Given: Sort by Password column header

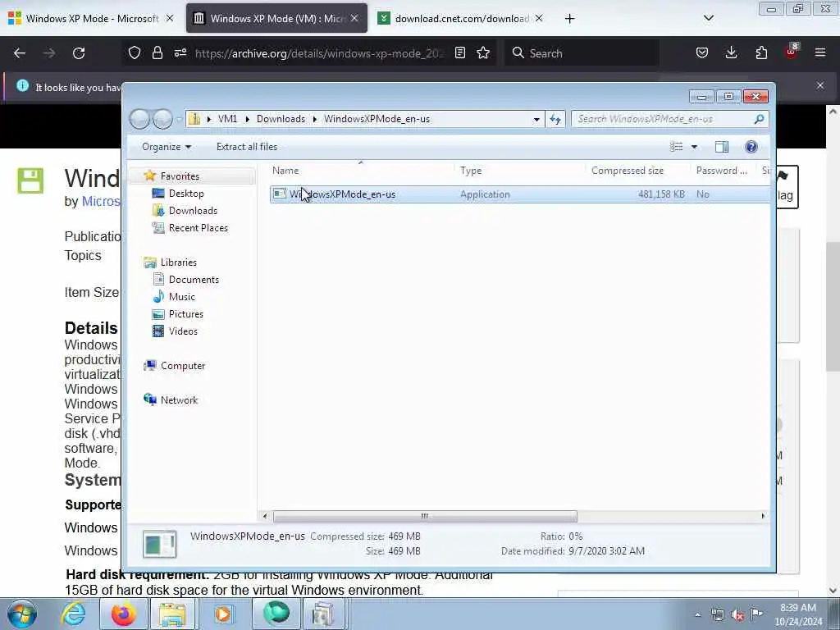Looking at the screenshot, I should point(724,171).
